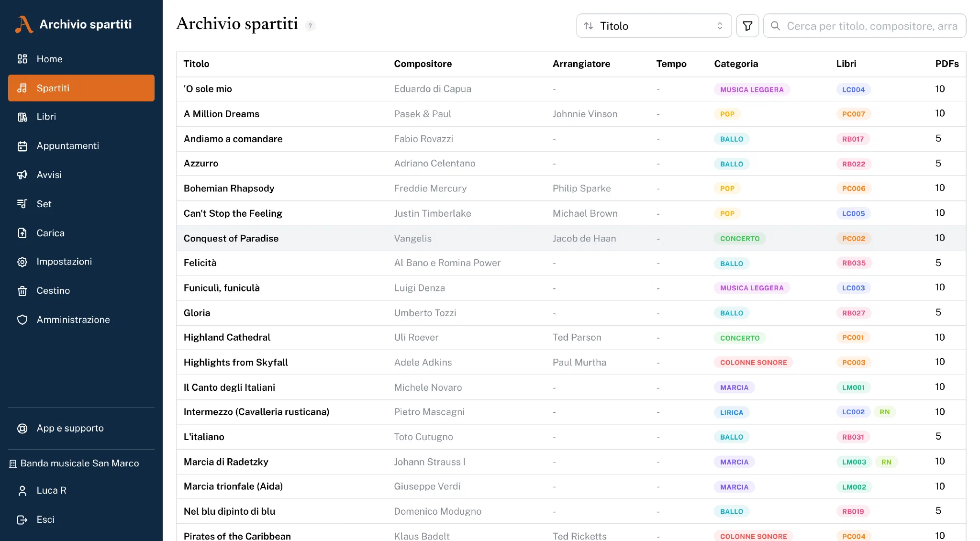Screen dimensions: 980x541
Task: Open Impostazioni from sidebar menu
Action: tap(81, 262)
